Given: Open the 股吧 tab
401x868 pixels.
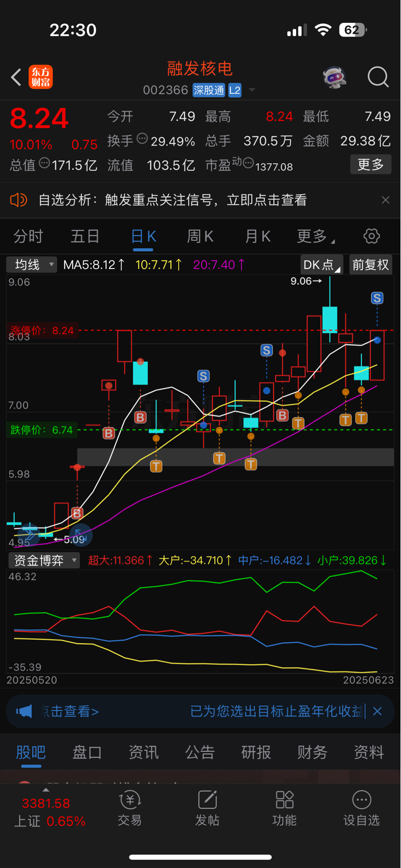Looking at the screenshot, I should coord(31,752).
